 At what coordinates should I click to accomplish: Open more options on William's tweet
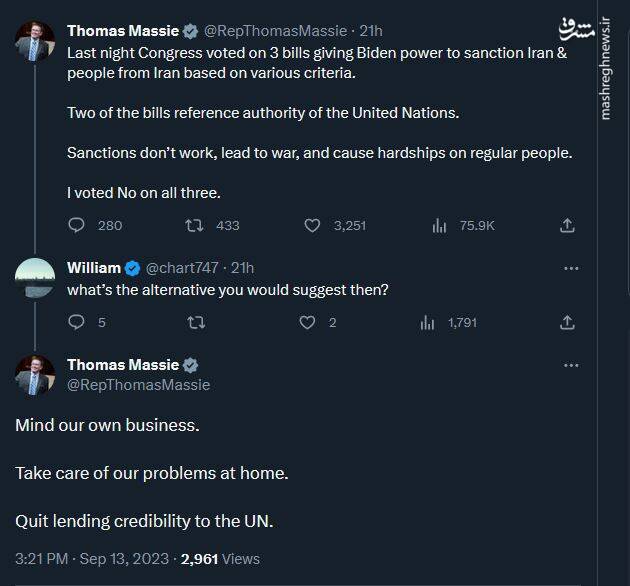click(571, 268)
